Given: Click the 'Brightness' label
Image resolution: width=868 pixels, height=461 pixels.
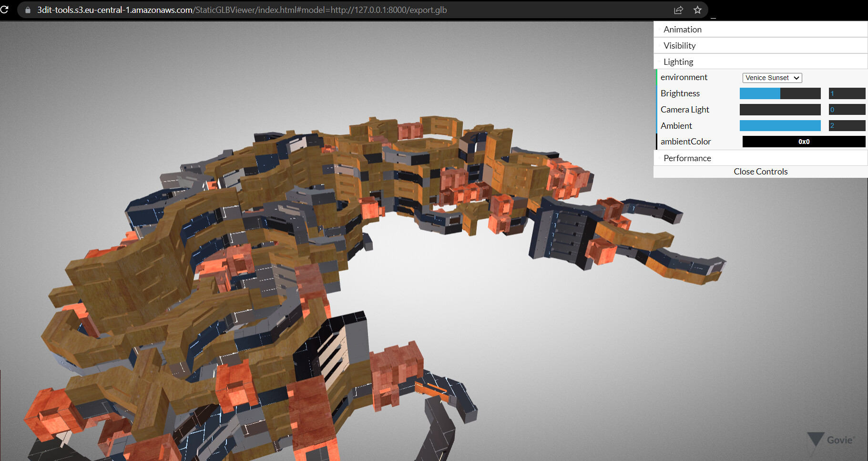Looking at the screenshot, I should (x=680, y=93).
